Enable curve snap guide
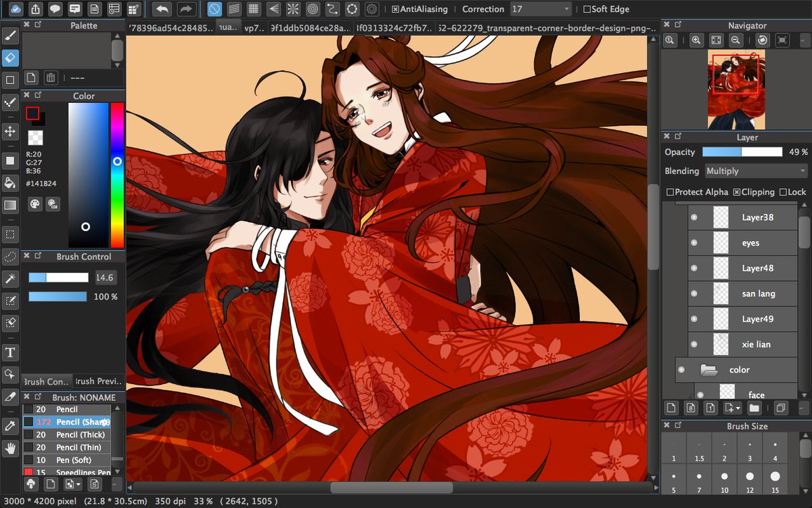Screen dimensions: 812x508 pos(332,9)
